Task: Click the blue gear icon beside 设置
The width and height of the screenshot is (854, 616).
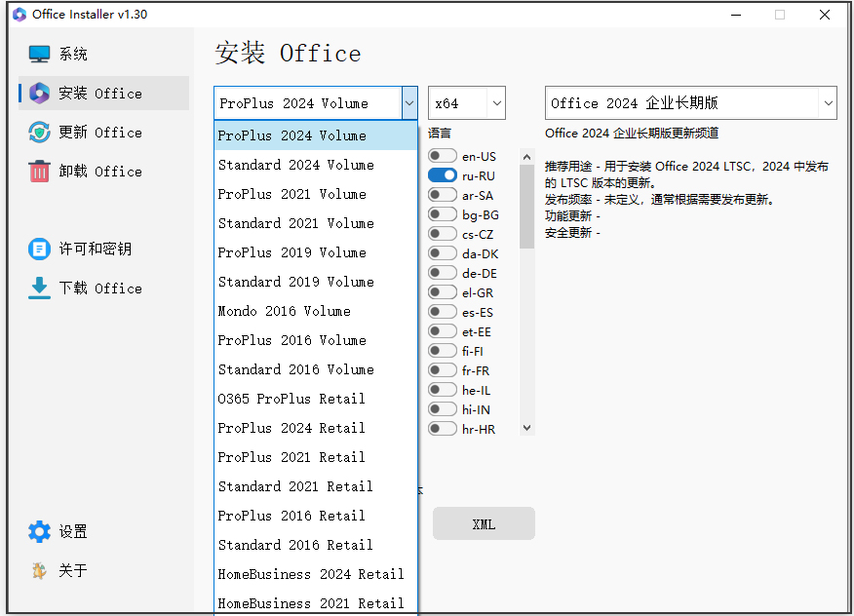Action: (x=39, y=531)
